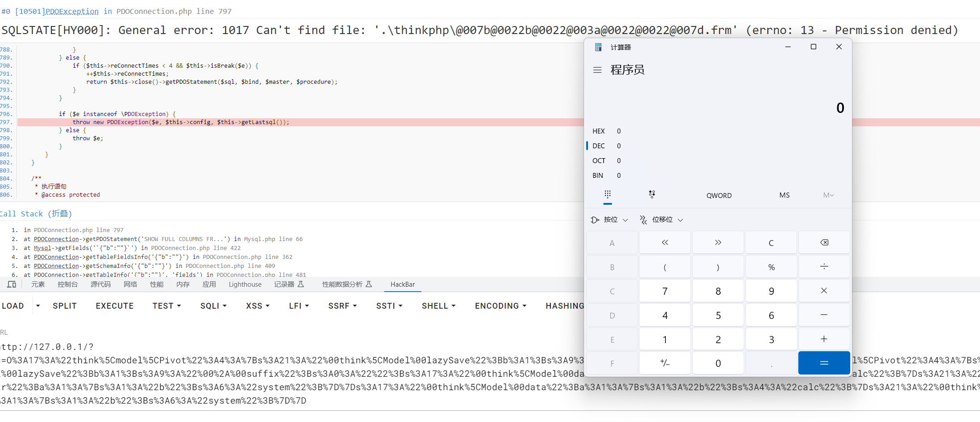Screen dimensions: 980x422
Task: Maximize the calculator window
Action: [x=814, y=47]
